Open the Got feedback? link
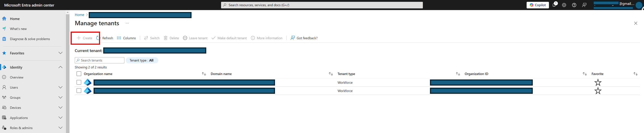 (x=304, y=38)
